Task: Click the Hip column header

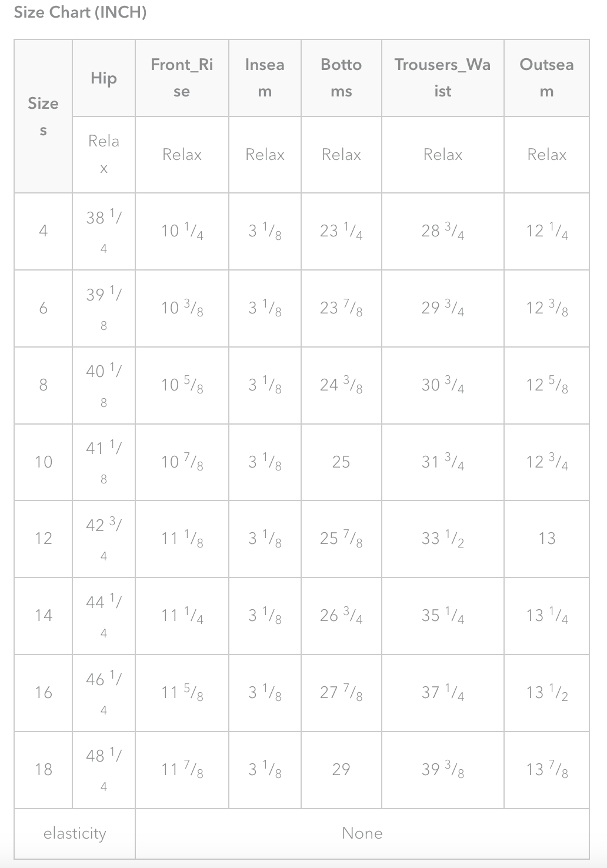Action: 104,78
